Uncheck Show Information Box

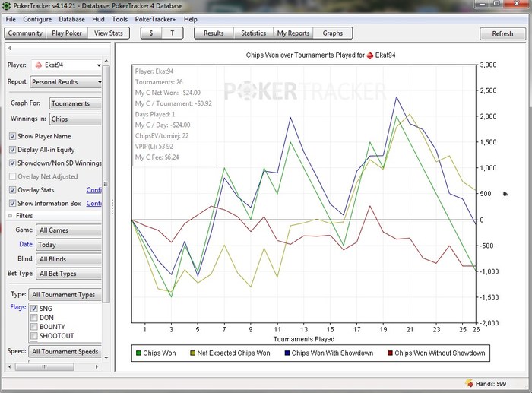click(x=13, y=203)
